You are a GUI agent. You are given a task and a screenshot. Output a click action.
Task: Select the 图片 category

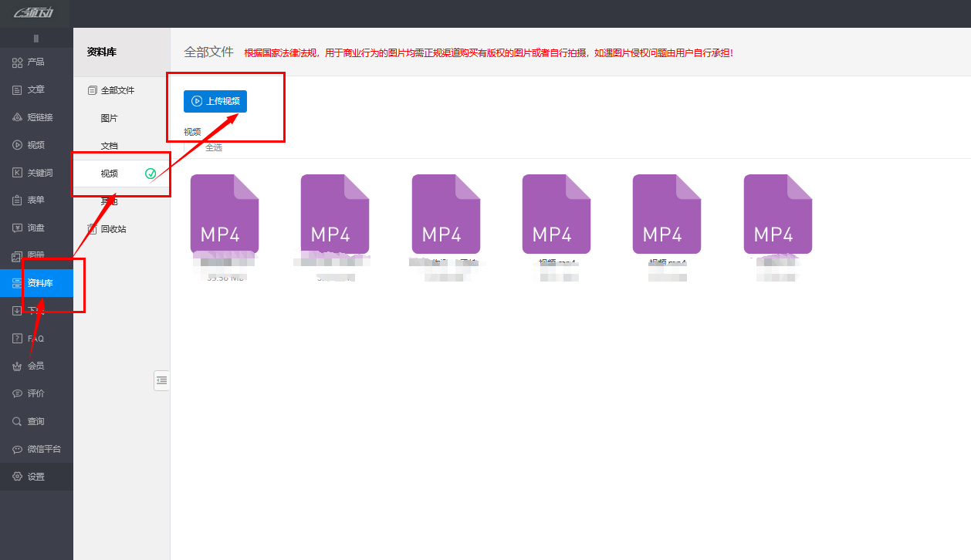(x=109, y=118)
